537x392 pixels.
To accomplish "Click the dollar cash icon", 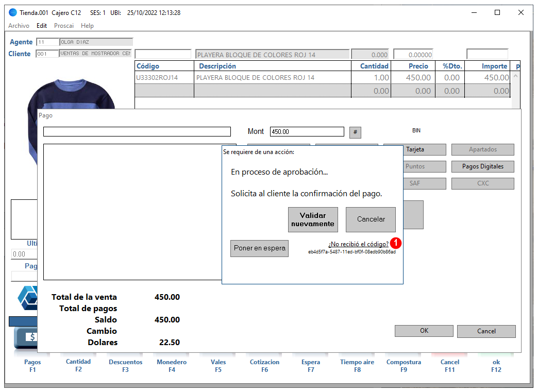I will [x=26, y=337].
